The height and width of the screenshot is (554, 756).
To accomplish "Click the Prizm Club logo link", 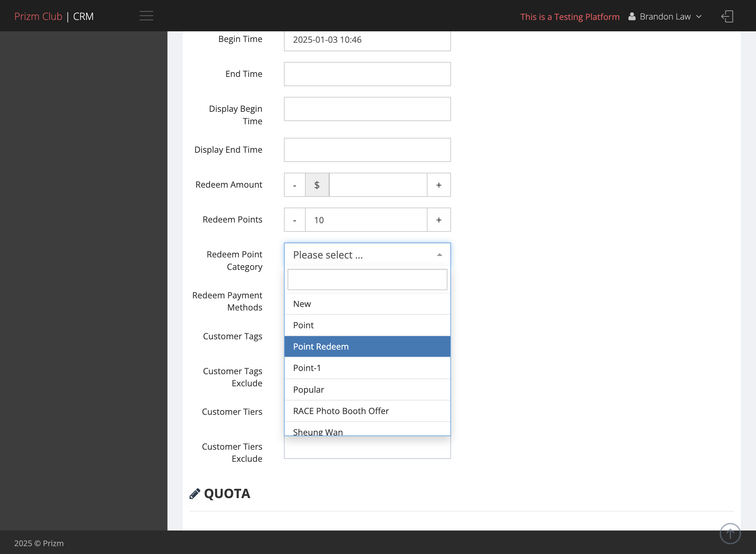I will (x=38, y=16).
